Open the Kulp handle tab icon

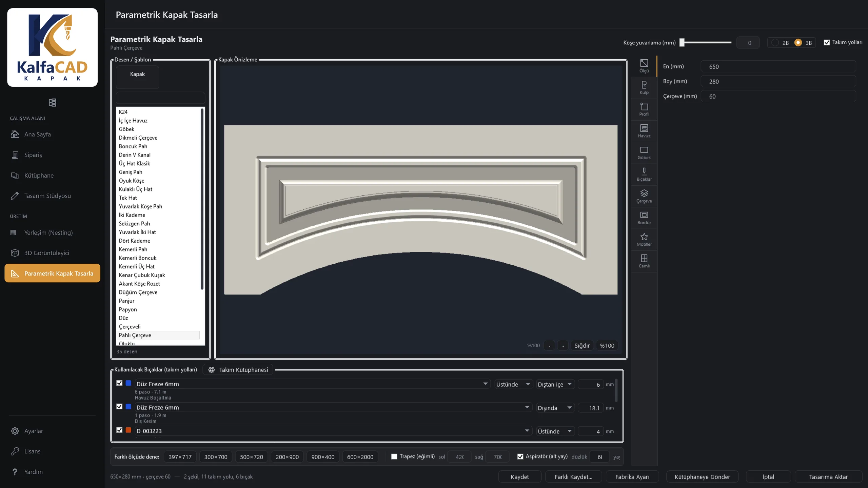coord(644,88)
